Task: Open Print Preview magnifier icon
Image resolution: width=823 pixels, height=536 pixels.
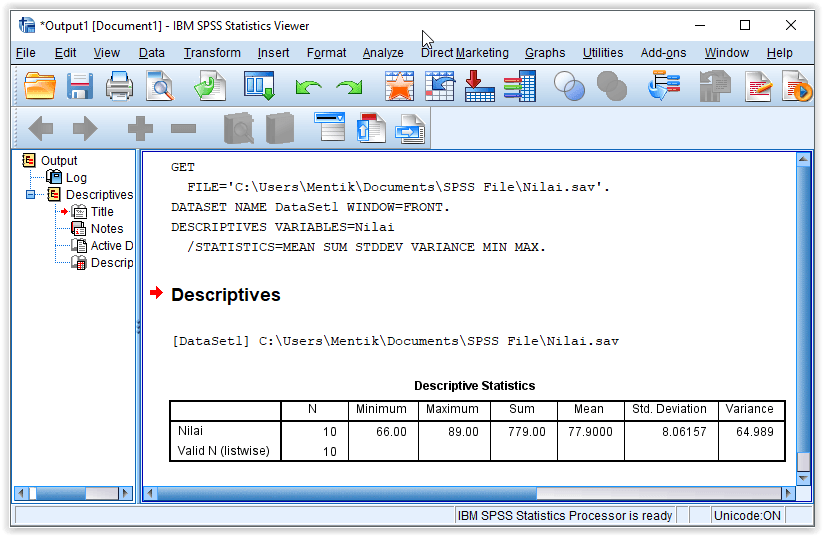Action: click(x=160, y=86)
